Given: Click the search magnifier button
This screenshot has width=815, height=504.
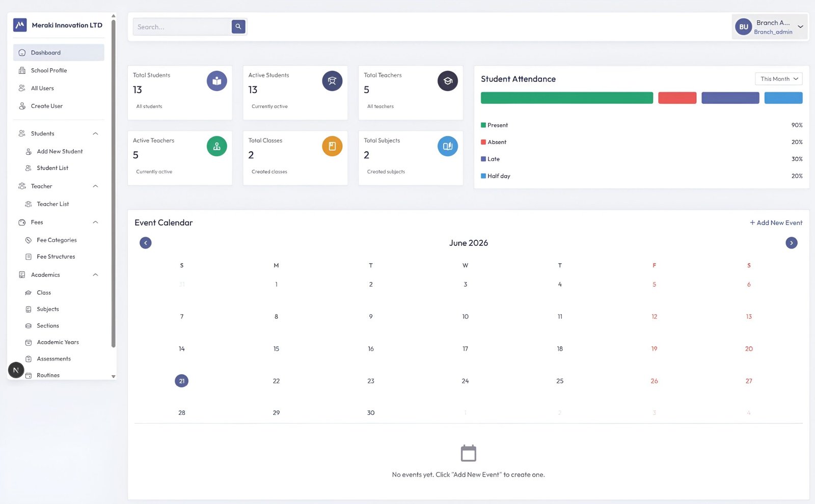Looking at the screenshot, I should 238,26.
